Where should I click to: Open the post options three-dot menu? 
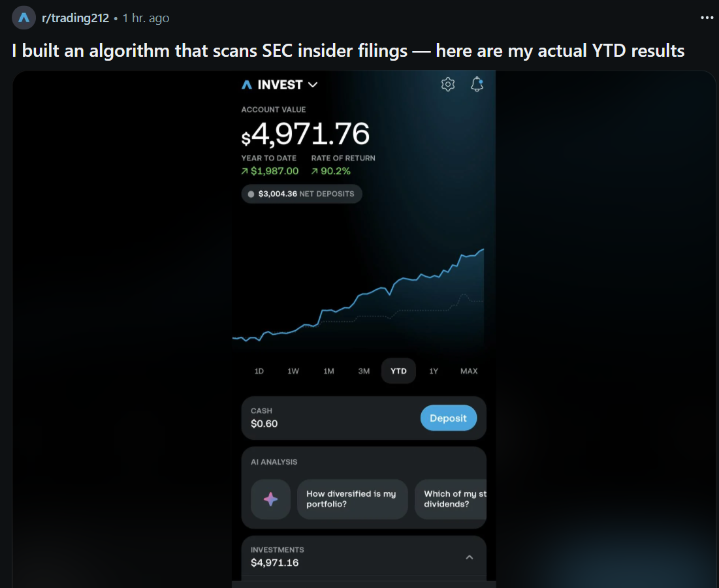point(707,18)
